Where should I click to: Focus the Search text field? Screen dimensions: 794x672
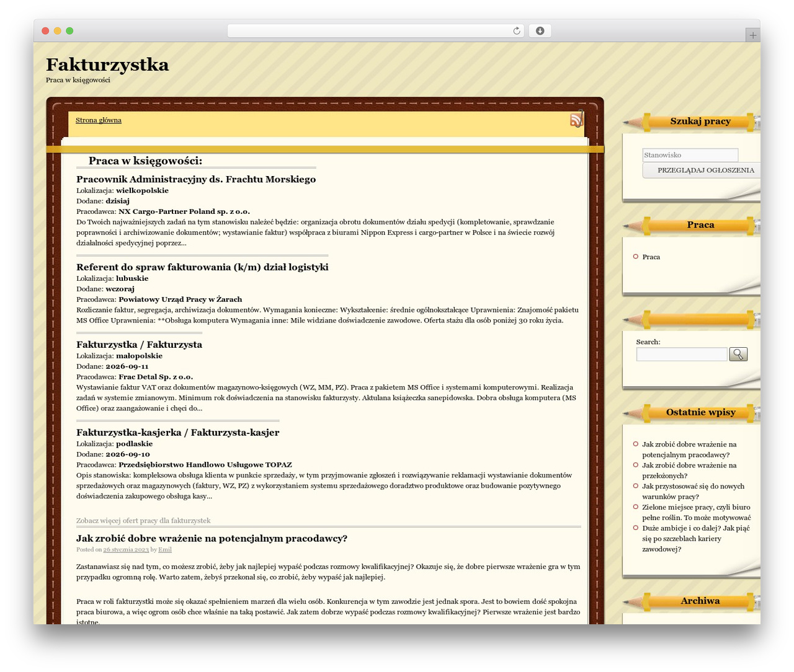coord(682,354)
